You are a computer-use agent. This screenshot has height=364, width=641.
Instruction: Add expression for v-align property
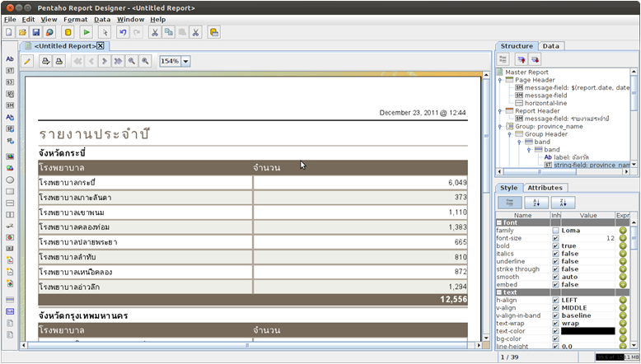click(623, 308)
